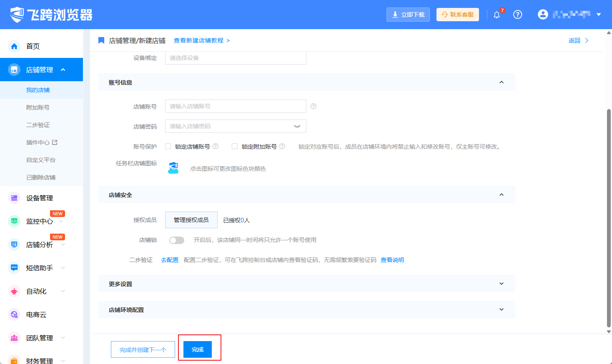Viewport: 612px width, 364px height.
Task: Collapse the account information section
Action: [501, 82]
